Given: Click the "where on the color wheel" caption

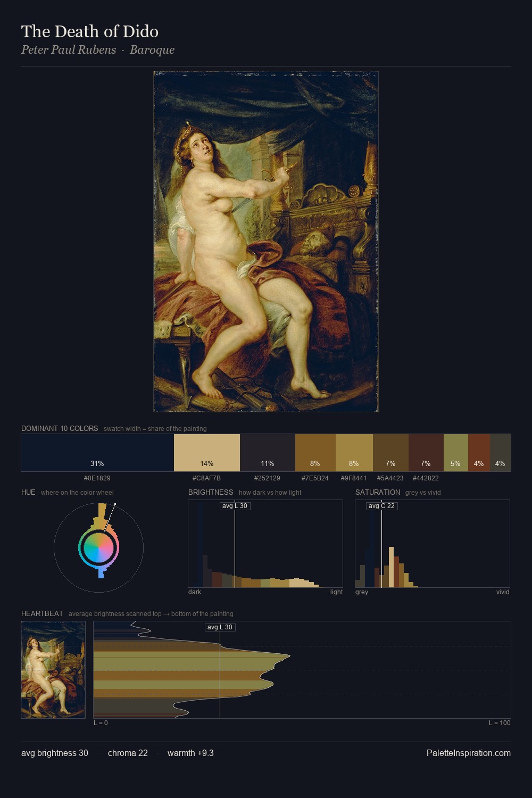Looking at the screenshot, I should point(77,493).
